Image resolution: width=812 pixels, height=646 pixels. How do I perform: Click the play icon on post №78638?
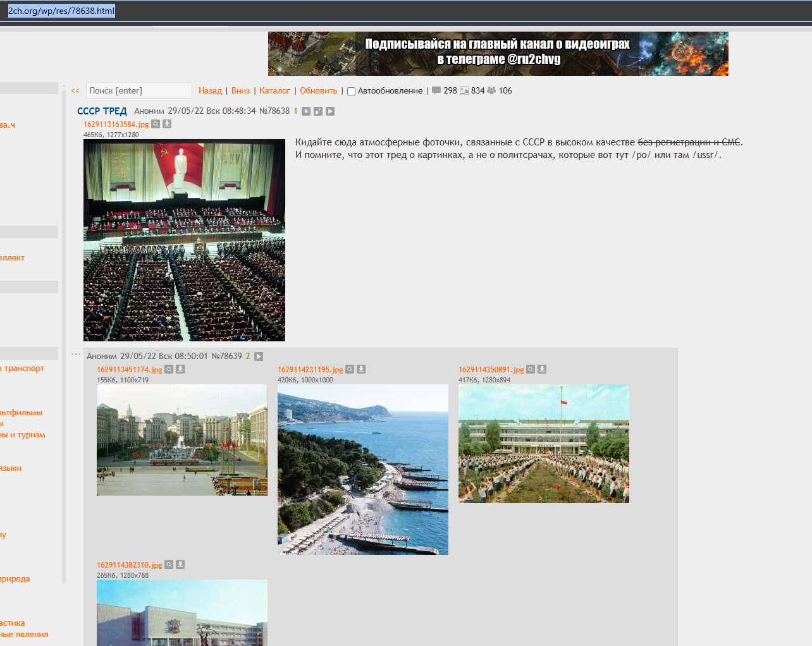[330, 111]
